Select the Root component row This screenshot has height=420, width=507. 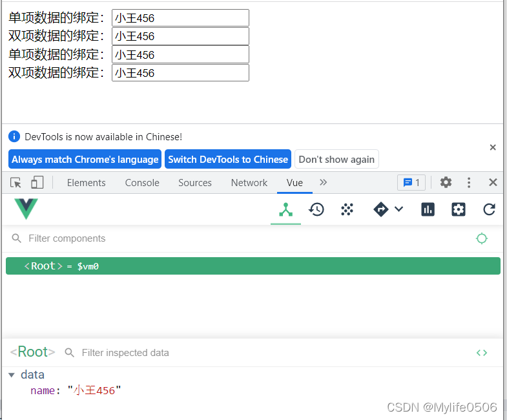click(253, 266)
